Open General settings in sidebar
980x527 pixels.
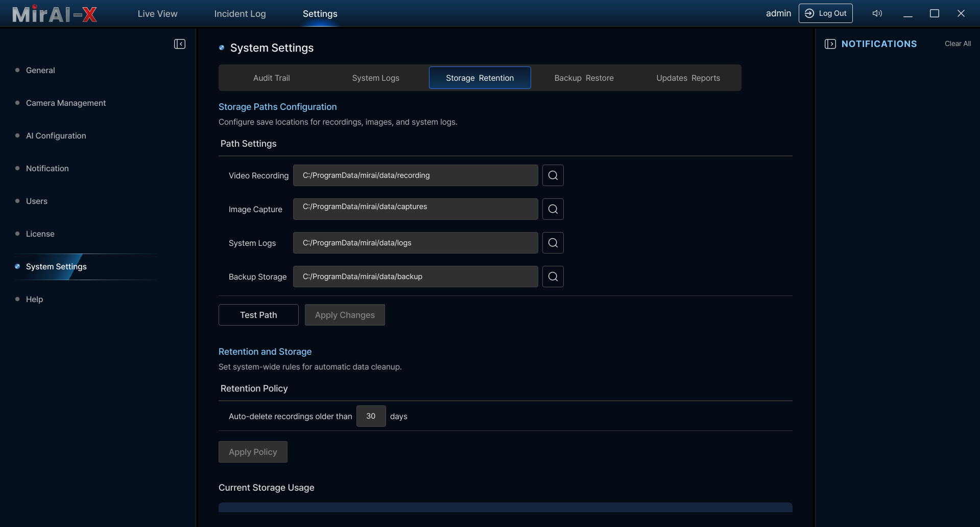coord(40,70)
